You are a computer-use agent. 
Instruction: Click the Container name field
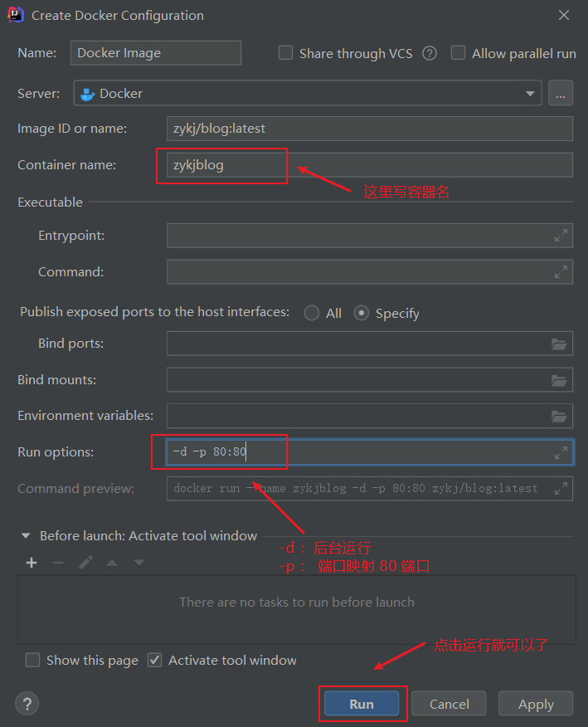click(x=370, y=165)
